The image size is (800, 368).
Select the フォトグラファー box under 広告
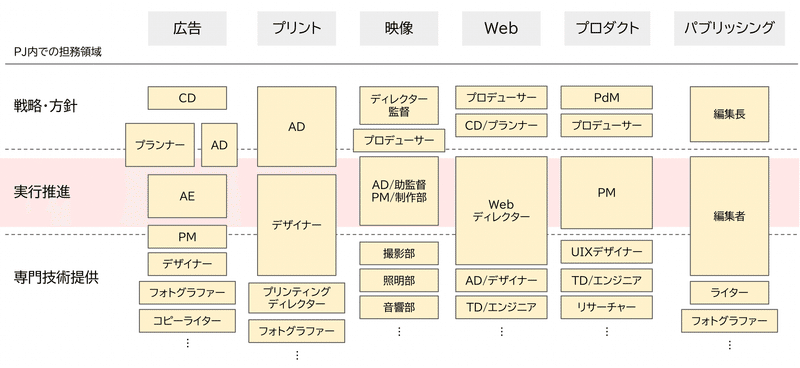point(187,293)
